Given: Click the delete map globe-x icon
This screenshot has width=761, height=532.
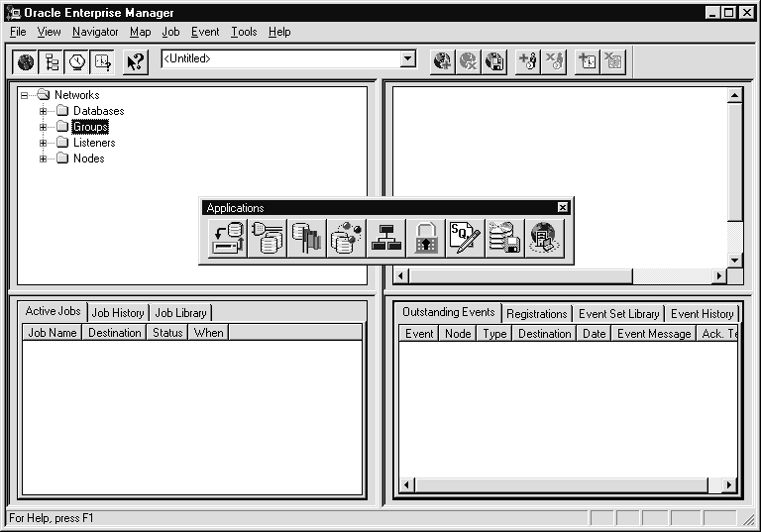Looking at the screenshot, I should [469, 61].
